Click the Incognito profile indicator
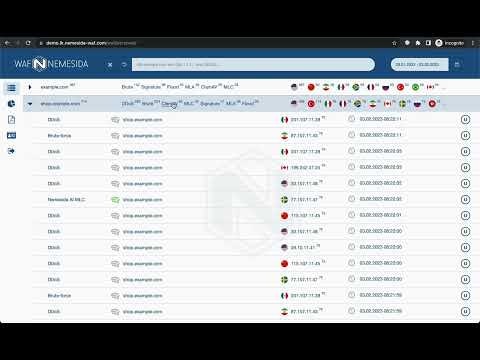This screenshot has width=480, height=360. pyautogui.click(x=450, y=43)
